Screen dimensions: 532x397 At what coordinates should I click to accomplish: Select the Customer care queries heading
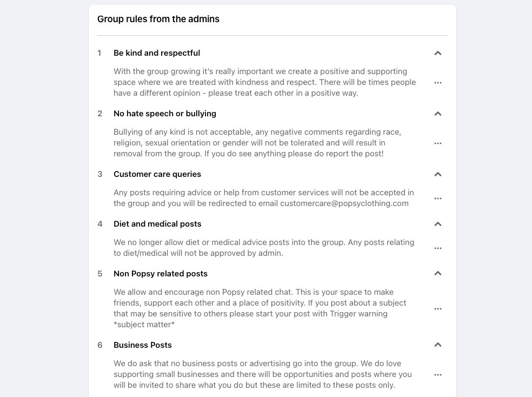point(157,174)
